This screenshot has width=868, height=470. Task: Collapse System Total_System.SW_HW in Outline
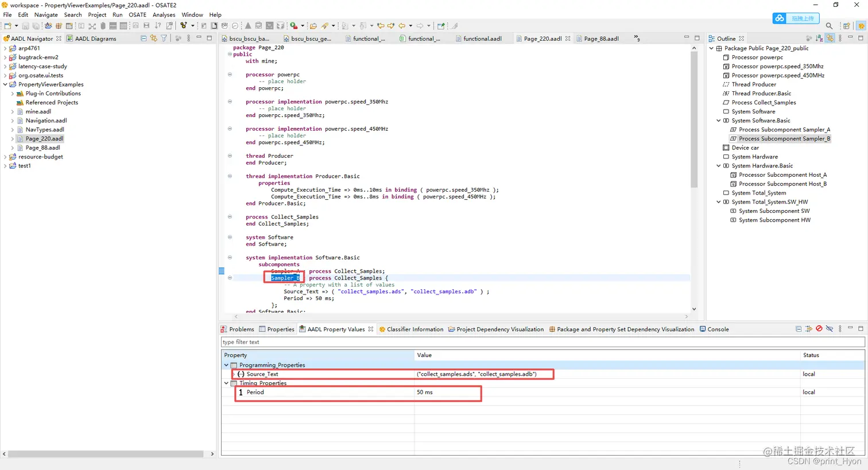click(719, 202)
